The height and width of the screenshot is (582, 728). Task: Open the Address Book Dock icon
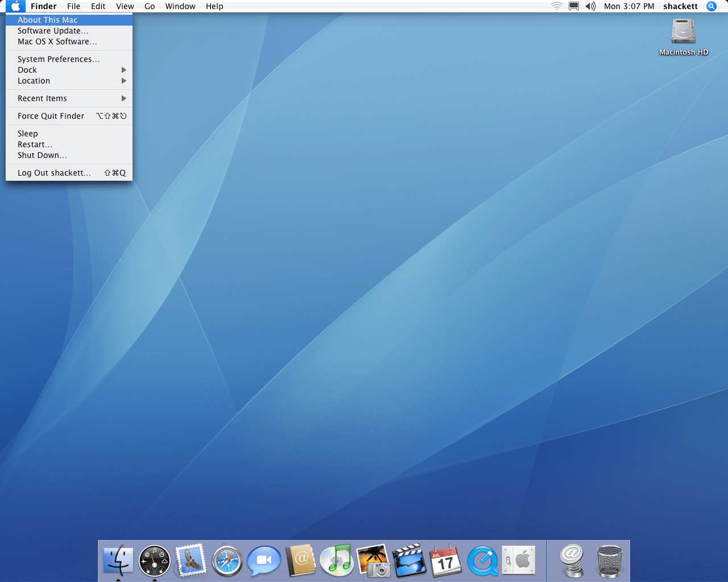click(x=300, y=560)
